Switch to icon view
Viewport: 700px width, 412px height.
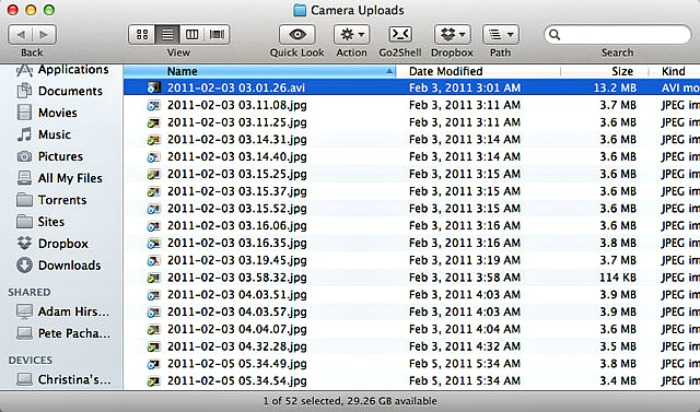tap(144, 34)
